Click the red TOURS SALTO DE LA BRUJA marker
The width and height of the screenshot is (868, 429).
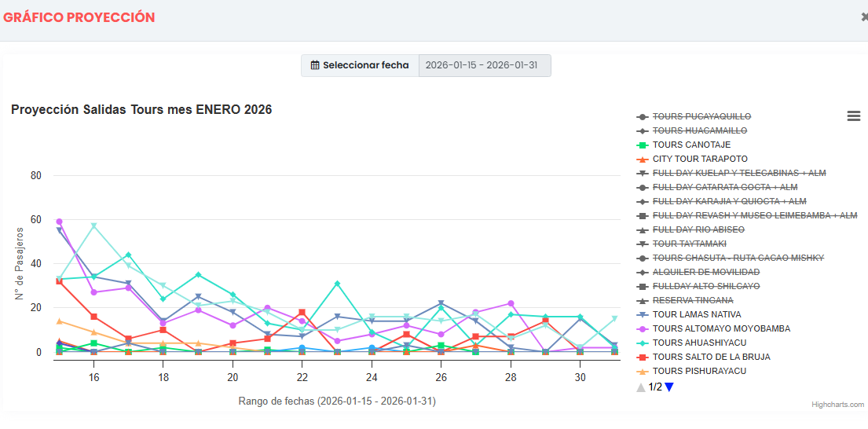[642, 357]
